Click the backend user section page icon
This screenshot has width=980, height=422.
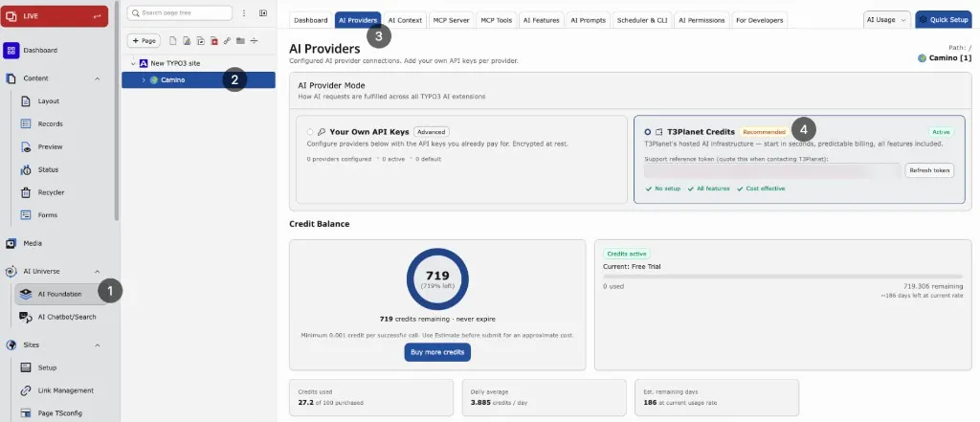tap(187, 40)
